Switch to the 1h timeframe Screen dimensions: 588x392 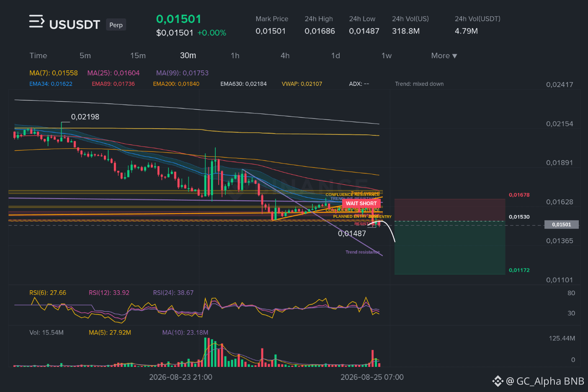235,56
